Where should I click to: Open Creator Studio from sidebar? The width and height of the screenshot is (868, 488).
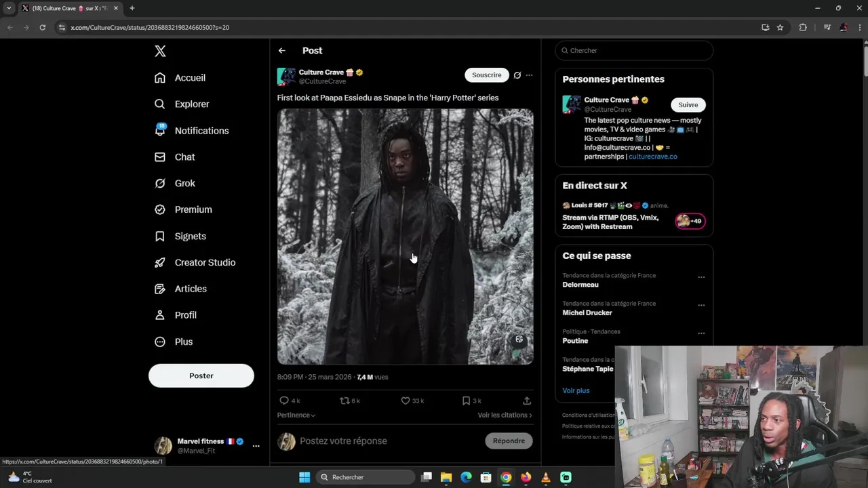pos(195,263)
